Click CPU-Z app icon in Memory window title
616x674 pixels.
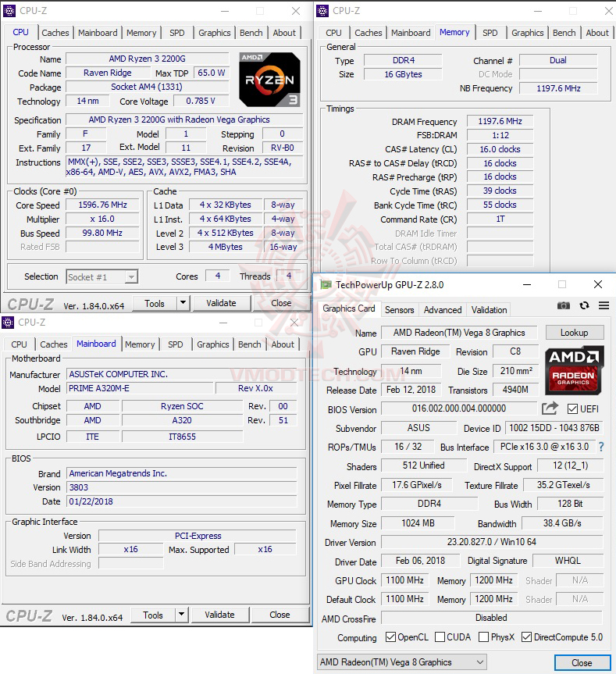(x=322, y=11)
